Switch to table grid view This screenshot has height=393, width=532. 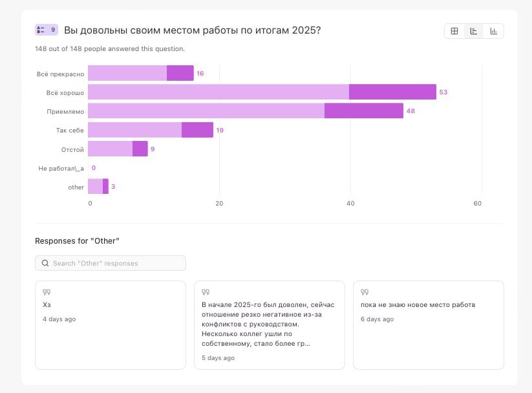pyautogui.click(x=454, y=31)
